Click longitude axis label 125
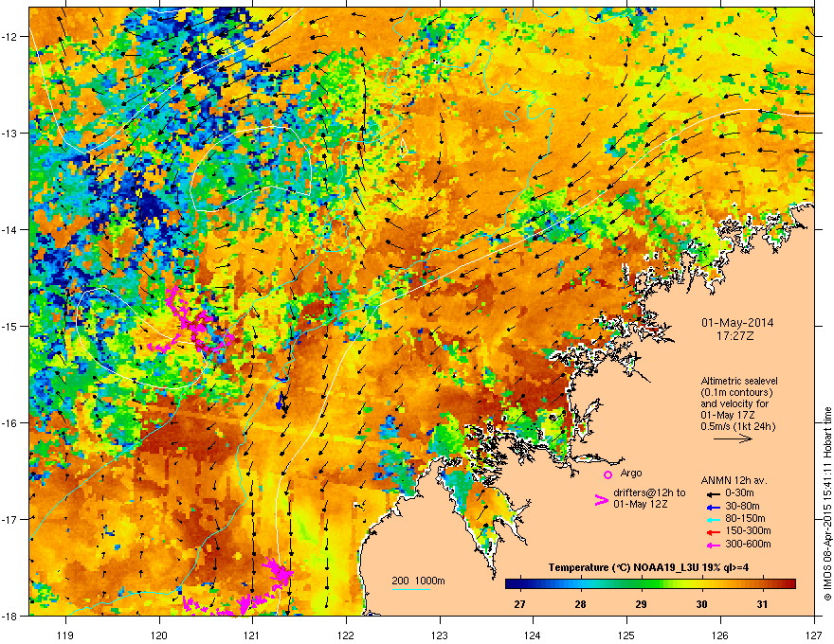The image size is (834, 644). [x=626, y=635]
